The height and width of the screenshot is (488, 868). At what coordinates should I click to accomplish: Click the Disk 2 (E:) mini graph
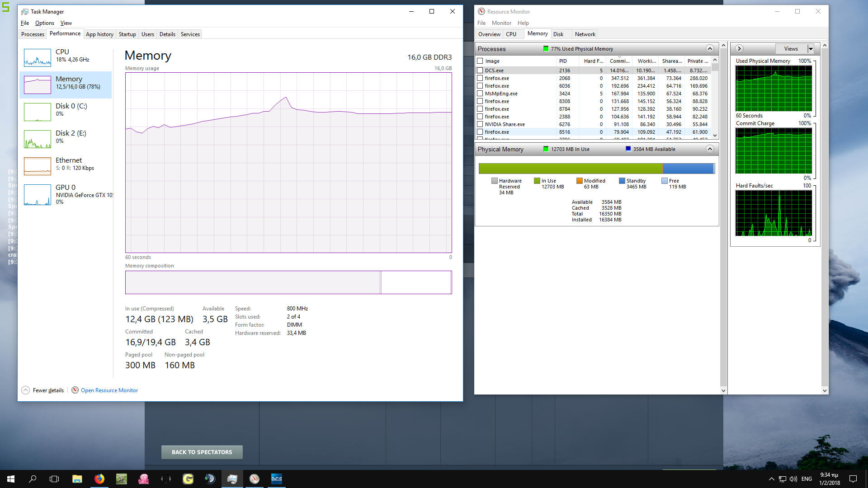click(38, 139)
